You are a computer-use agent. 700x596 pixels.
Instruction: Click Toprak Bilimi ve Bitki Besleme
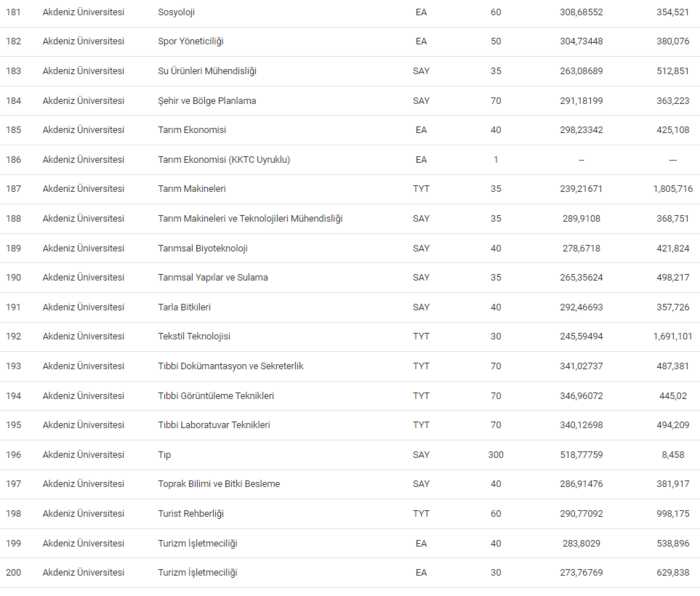click(219, 484)
